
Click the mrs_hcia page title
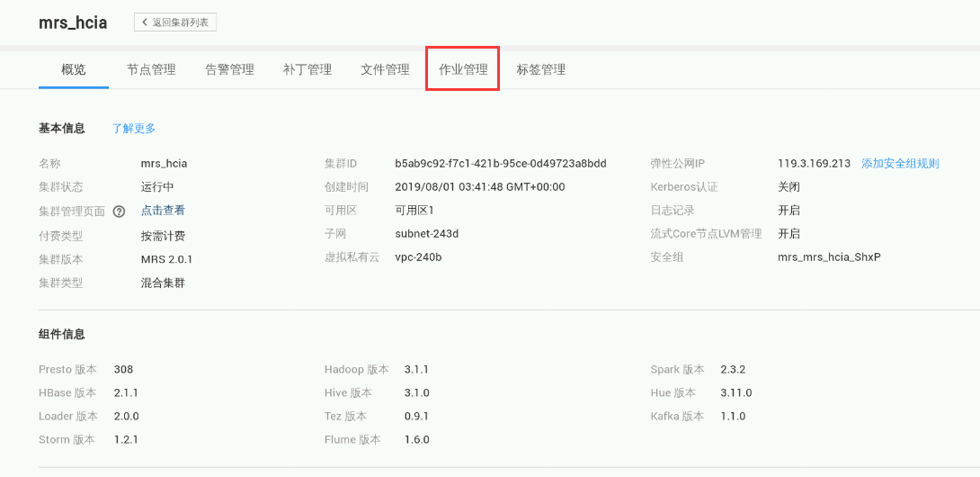(73, 23)
